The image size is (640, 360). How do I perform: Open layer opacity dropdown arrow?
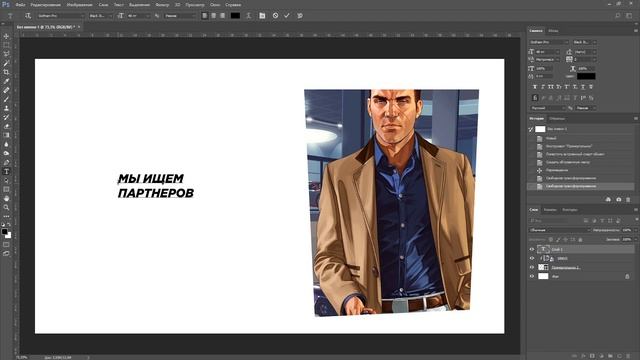pyautogui.click(x=636, y=230)
